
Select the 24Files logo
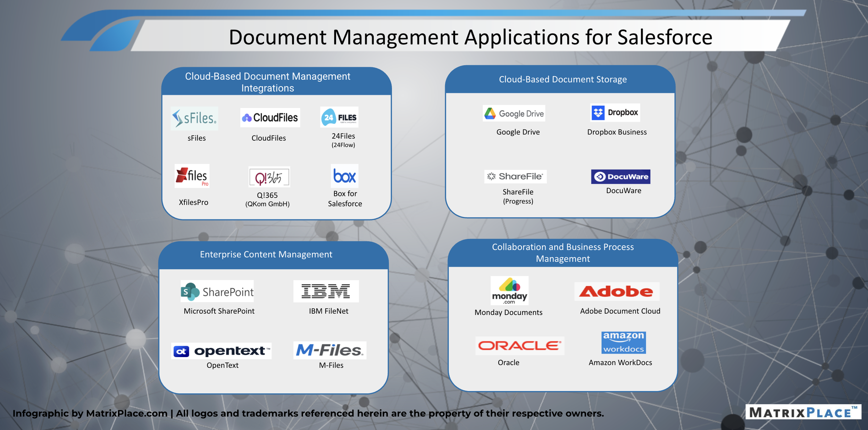339,117
